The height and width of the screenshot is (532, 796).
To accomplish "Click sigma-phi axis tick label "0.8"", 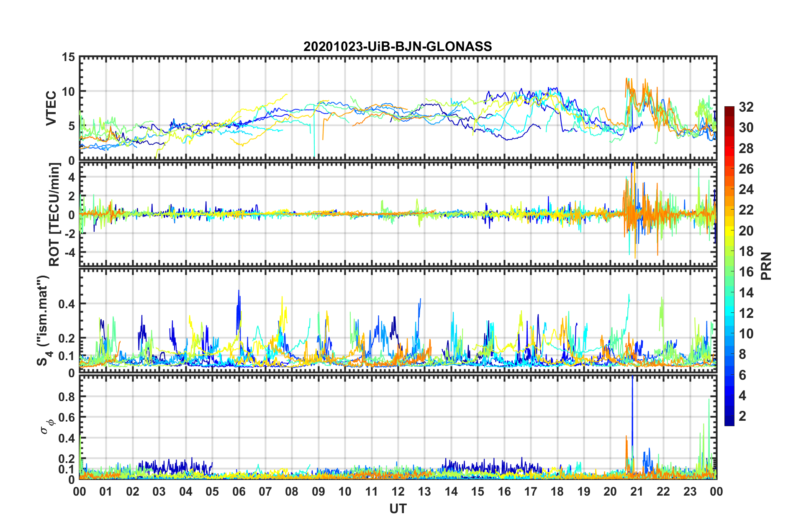I will tap(67, 397).
